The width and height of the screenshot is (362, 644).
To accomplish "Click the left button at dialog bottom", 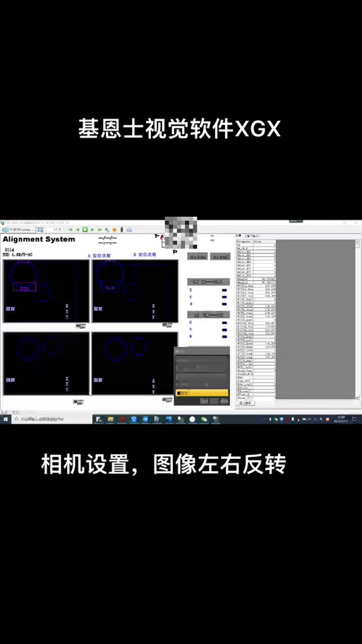I will coord(204,401).
